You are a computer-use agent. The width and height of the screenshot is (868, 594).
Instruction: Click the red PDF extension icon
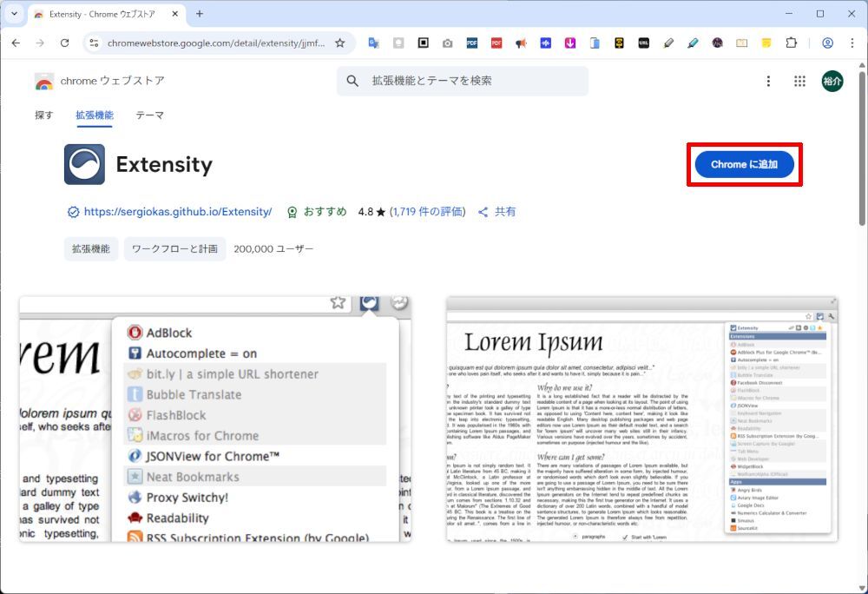click(x=496, y=43)
